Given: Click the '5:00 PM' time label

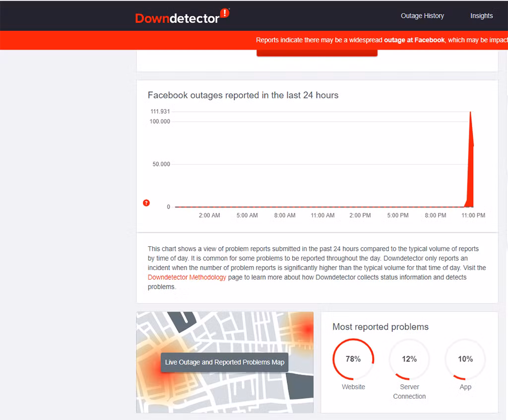Looking at the screenshot, I should tap(398, 215).
